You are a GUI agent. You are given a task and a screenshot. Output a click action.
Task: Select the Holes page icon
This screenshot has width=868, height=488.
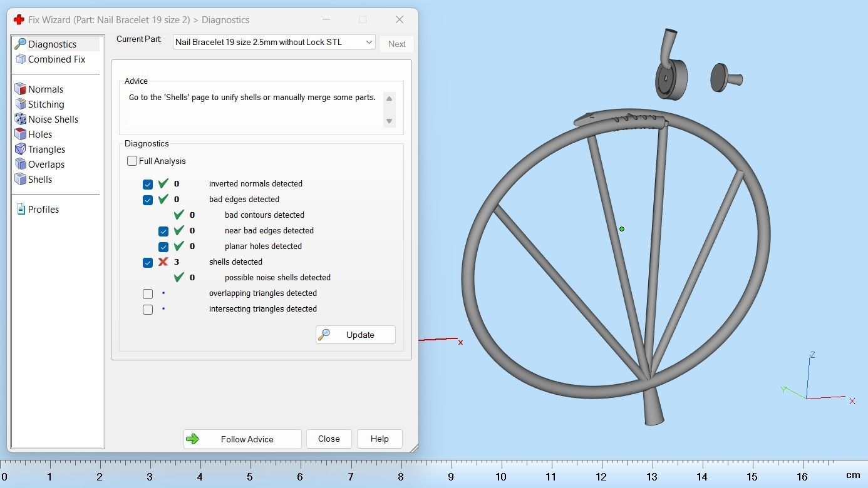click(x=21, y=134)
